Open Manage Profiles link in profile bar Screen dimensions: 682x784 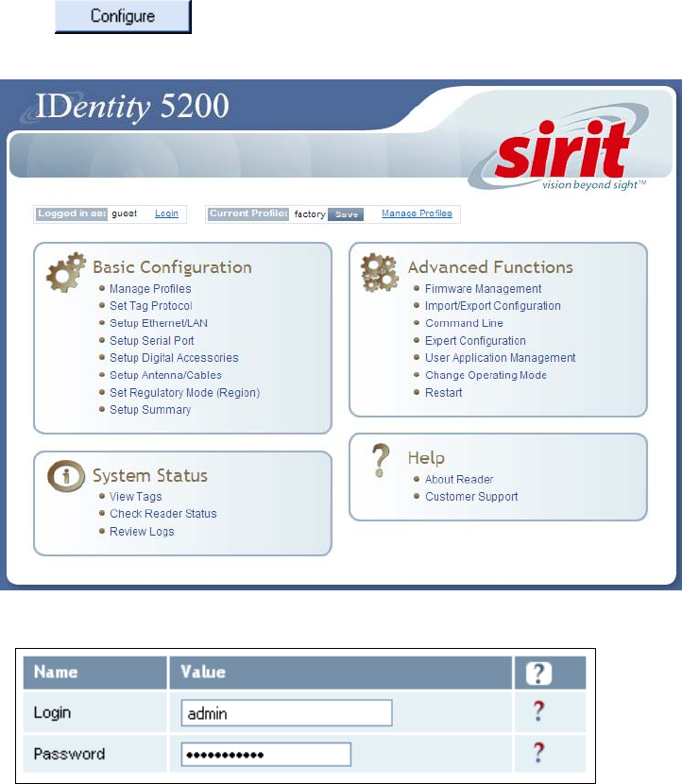pyautogui.click(x=417, y=213)
